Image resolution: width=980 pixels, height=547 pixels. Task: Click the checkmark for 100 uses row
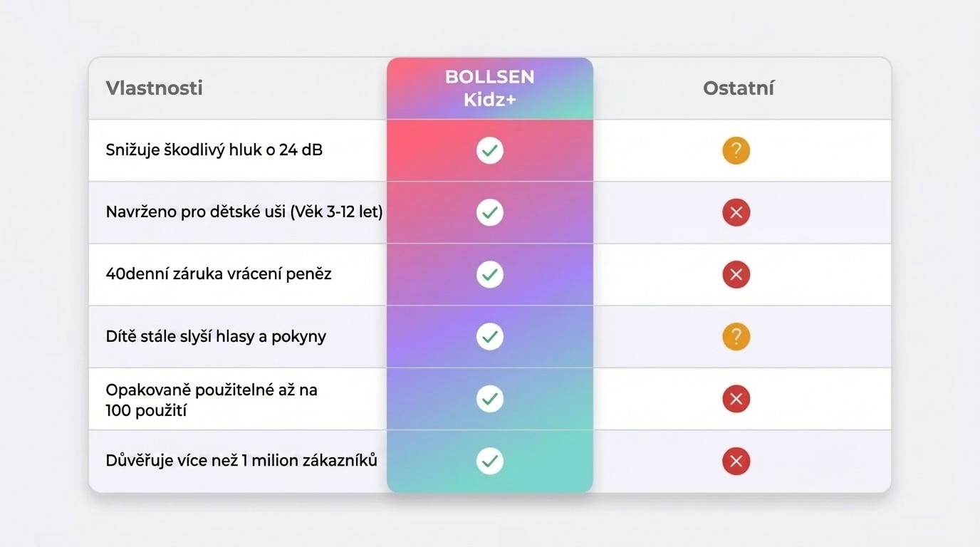[490, 399]
